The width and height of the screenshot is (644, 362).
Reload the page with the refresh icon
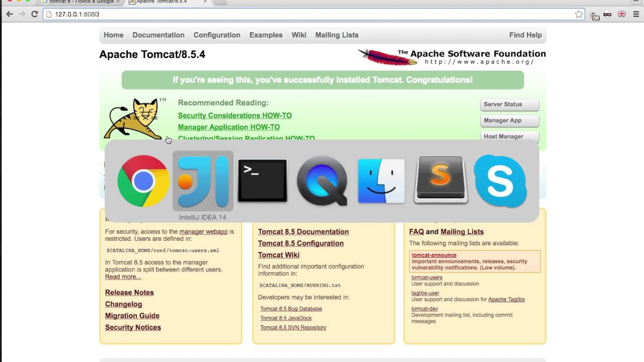point(35,14)
